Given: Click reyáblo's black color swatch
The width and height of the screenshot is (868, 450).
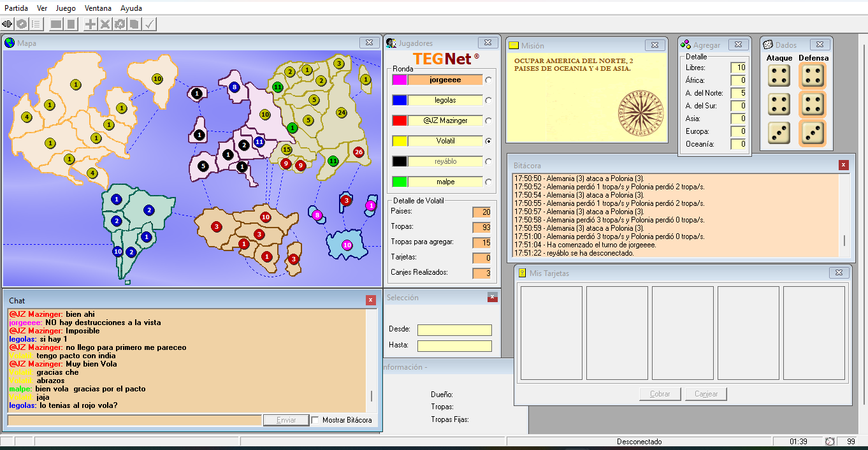Looking at the screenshot, I should click(x=400, y=161).
